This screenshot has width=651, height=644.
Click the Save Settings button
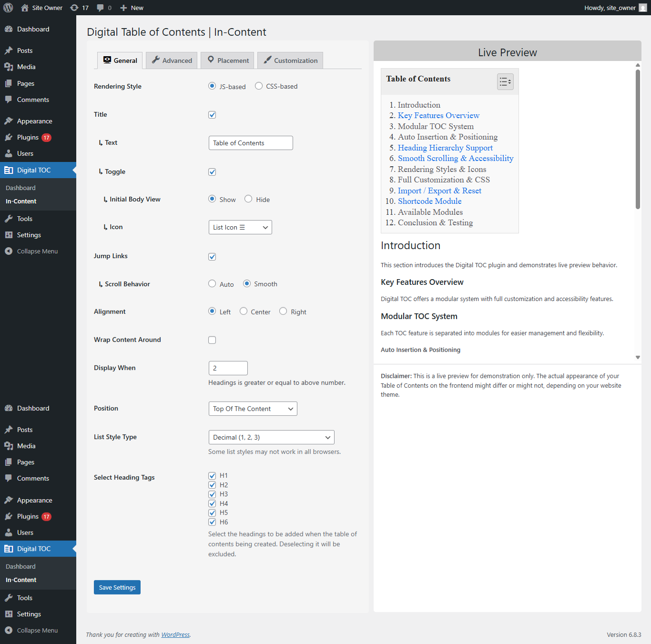pyautogui.click(x=117, y=587)
